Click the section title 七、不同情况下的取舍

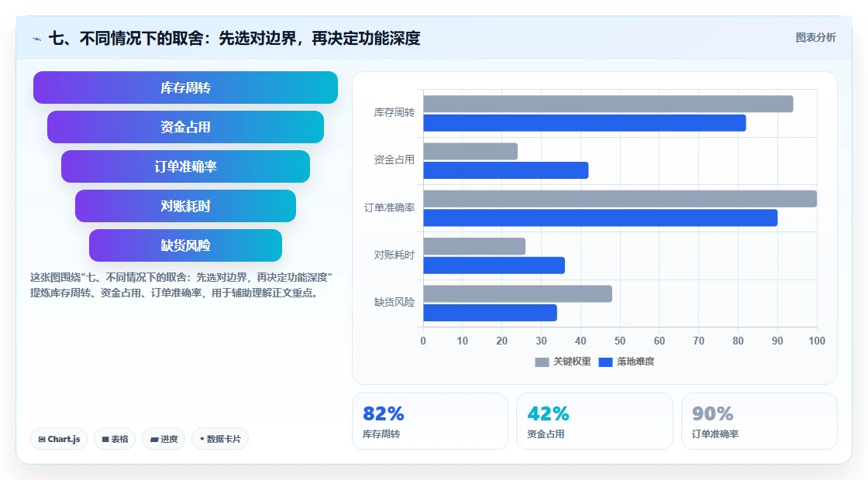pos(234,38)
